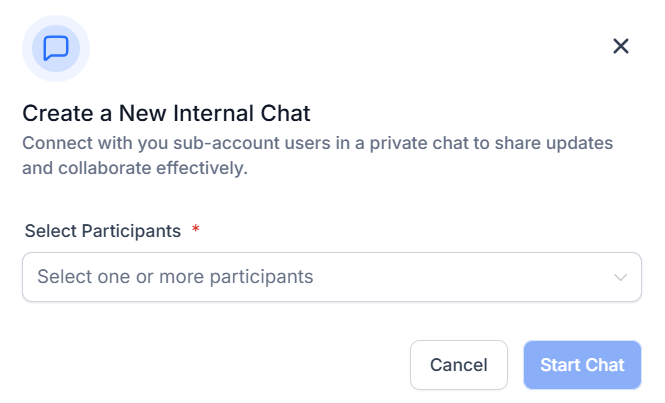Abort chat creation with Cancel
This screenshot has height=403, width=665.
(458, 365)
